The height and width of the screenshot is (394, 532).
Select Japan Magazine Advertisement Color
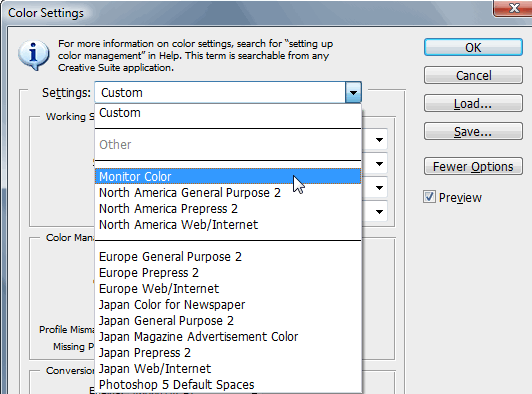pyautogui.click(x=228, y=336)
